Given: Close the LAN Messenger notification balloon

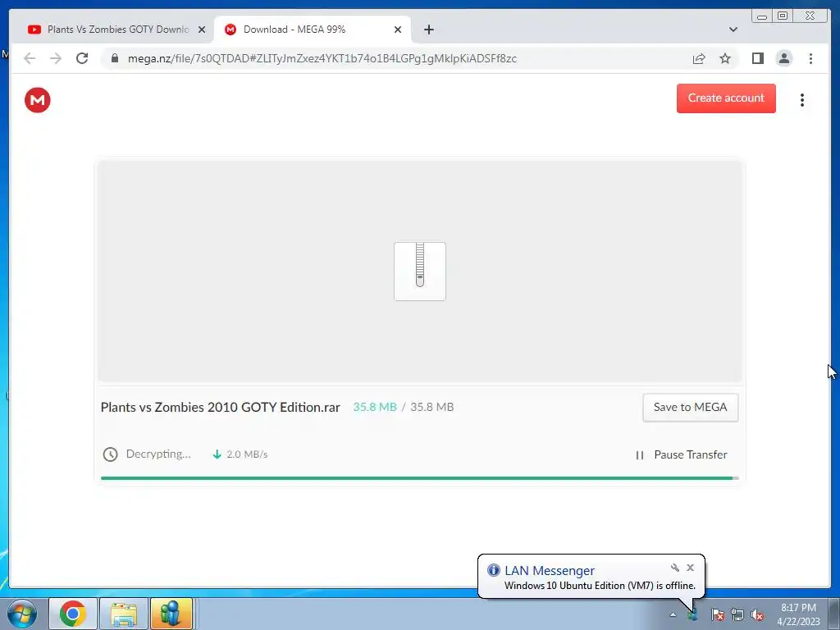Looking at the screenshot, I should 690,568.
